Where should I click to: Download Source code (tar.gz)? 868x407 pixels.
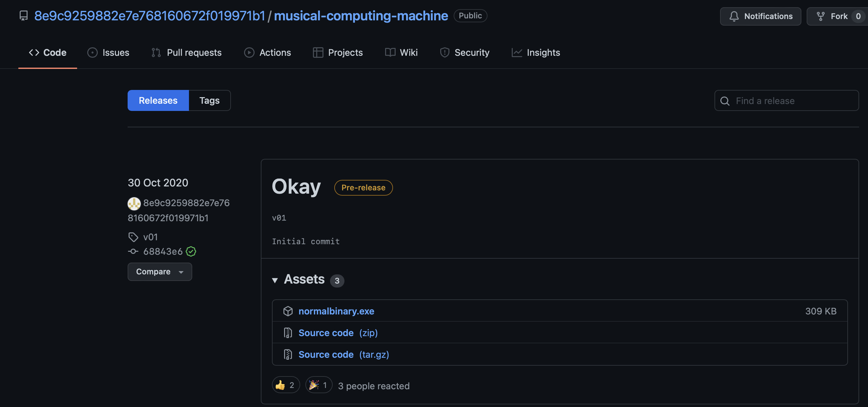[x=344, y=354]
